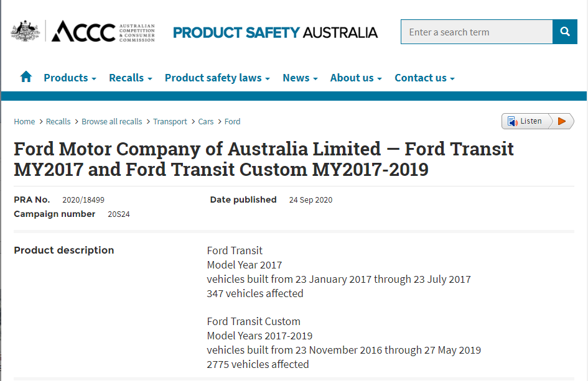Open Browse all recalls breadcrumb
Screen dimensions: 588x381
[x=111, y=122]
